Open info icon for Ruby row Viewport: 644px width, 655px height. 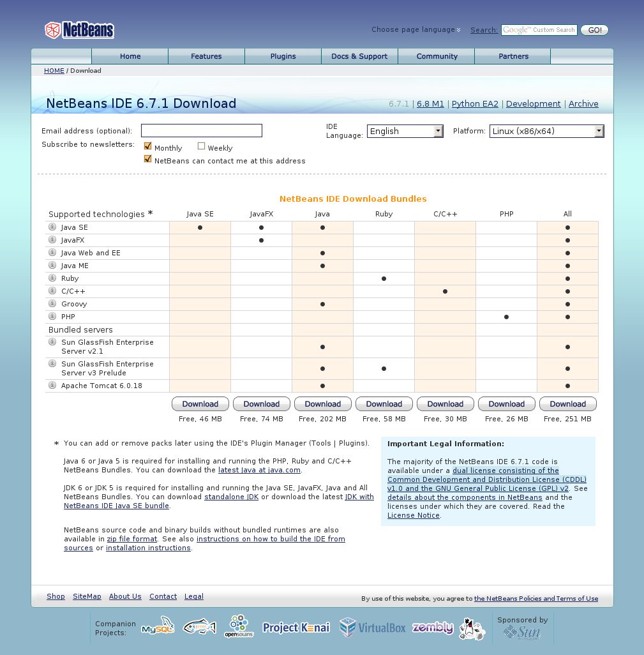point(52,278)
